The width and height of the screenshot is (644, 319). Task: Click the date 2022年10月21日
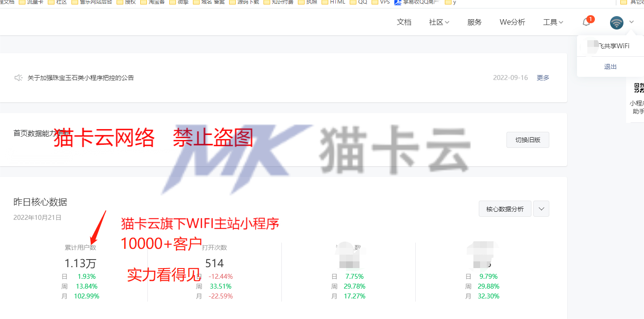pyautogui.click(x=38, y=218)
